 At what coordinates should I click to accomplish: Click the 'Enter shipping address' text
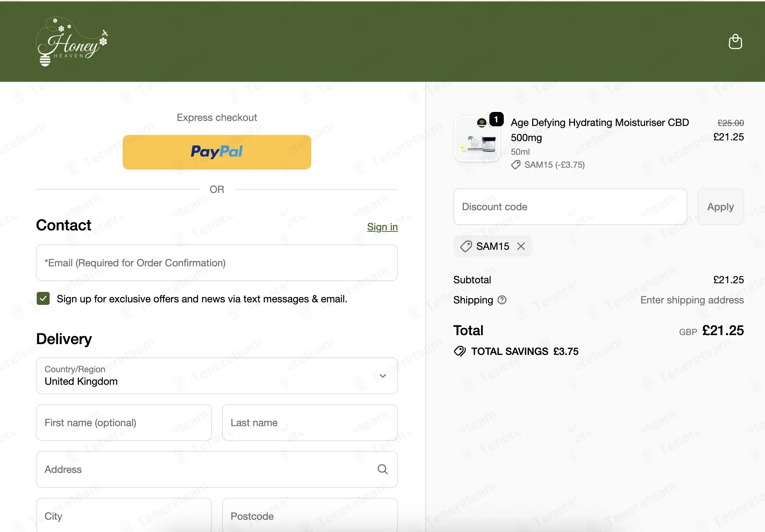(x=692, y=300)
